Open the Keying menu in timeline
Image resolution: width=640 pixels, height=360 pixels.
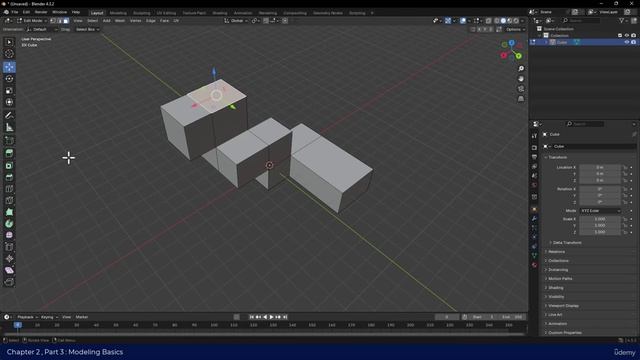pyautogui.click(x=49, y=317)
